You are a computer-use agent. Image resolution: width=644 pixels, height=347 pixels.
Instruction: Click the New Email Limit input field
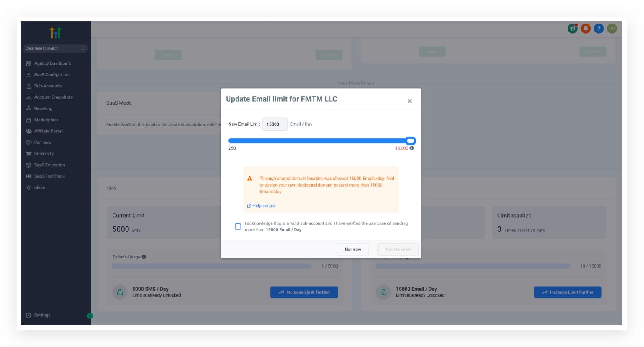275,124
